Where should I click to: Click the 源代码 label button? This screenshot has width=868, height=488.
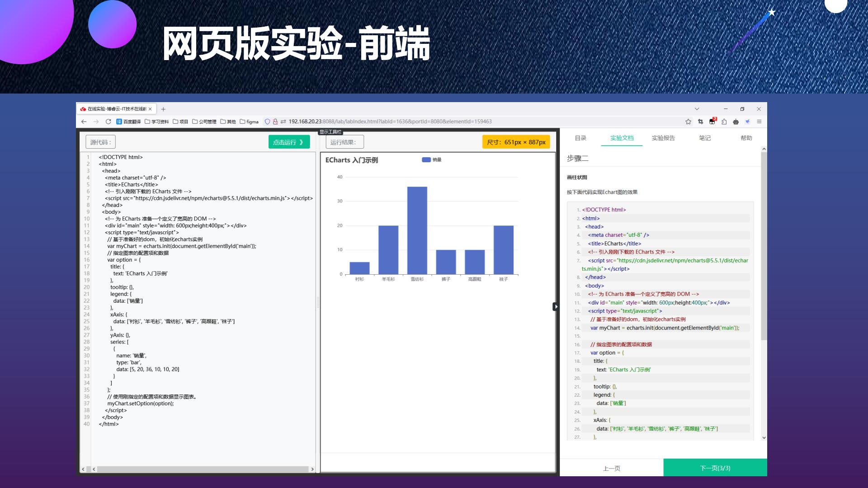100,142
